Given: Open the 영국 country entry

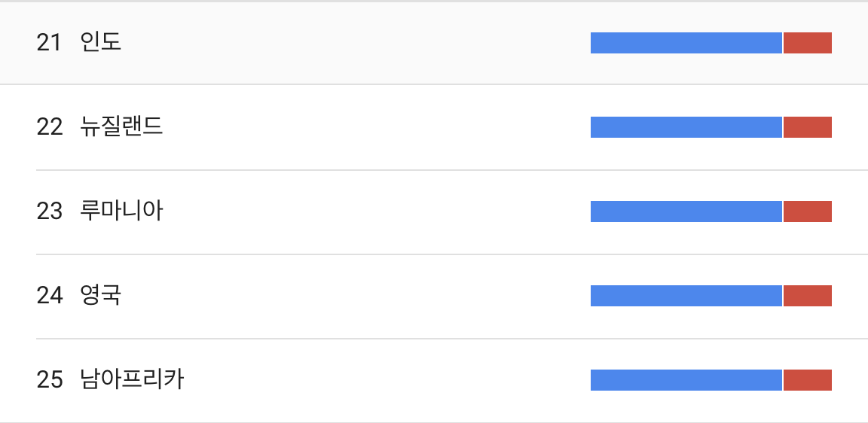Looking at the screenshot, I should click(x=100, y=295).
